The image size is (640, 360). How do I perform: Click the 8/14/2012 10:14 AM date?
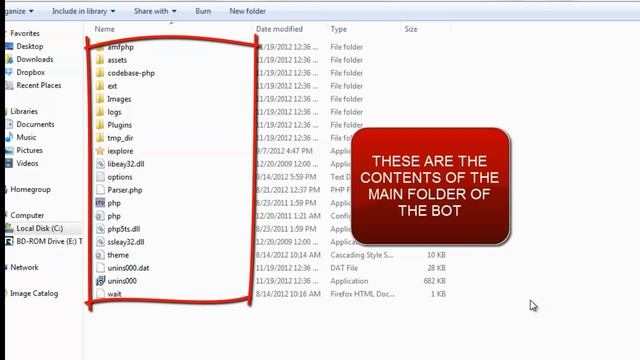288,255
